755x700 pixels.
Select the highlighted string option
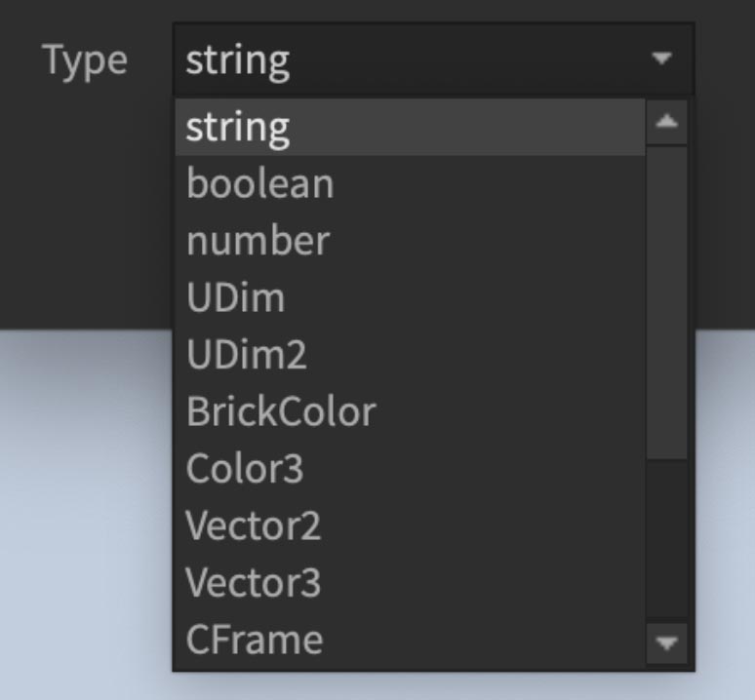coord(411,127)
